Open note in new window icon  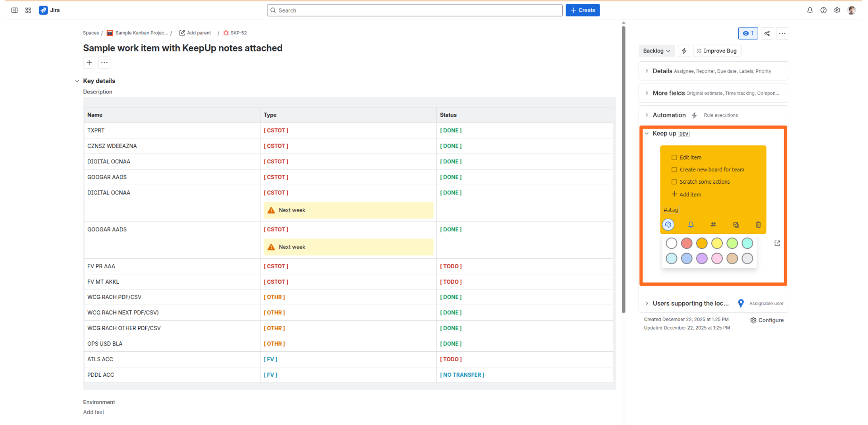[777, 243]
